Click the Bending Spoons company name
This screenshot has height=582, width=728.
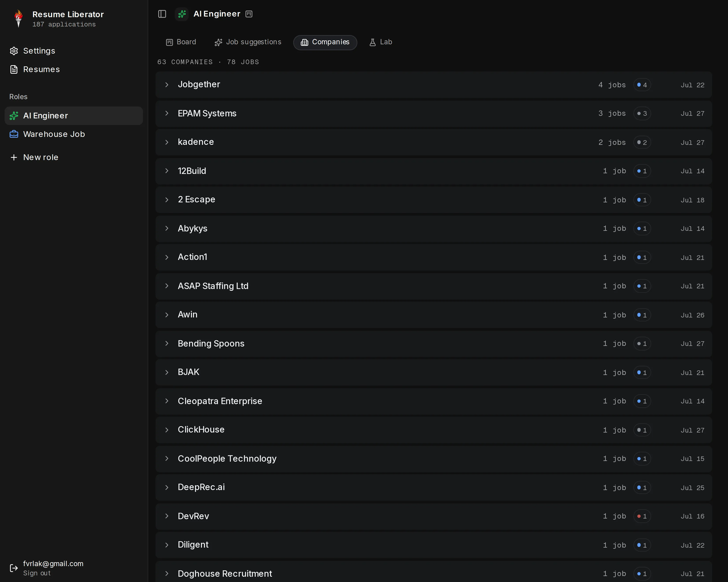[211, 344]
